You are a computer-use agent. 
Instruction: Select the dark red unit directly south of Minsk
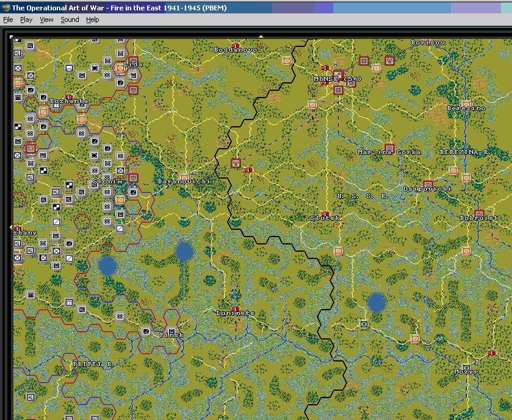point(338,90)
